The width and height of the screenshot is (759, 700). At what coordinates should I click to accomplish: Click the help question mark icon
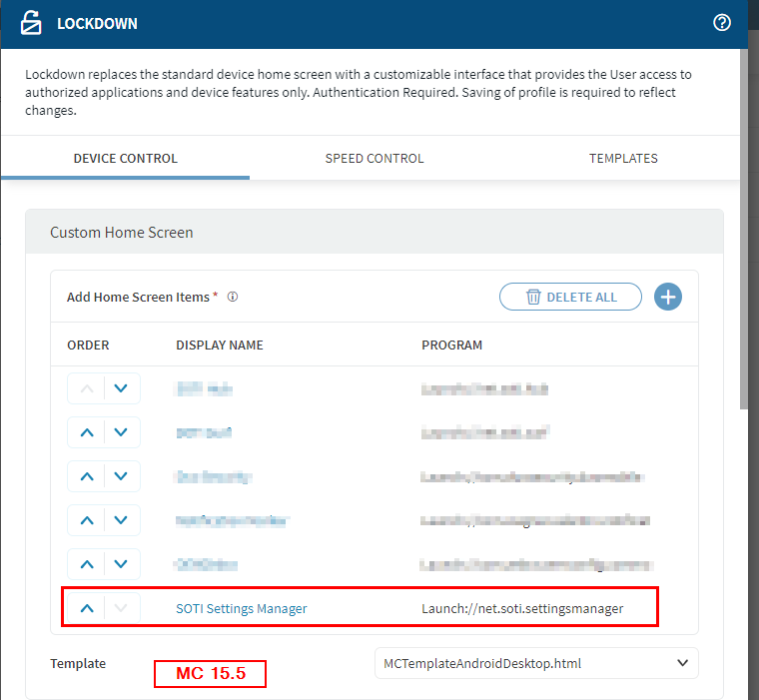pos(722,23)
